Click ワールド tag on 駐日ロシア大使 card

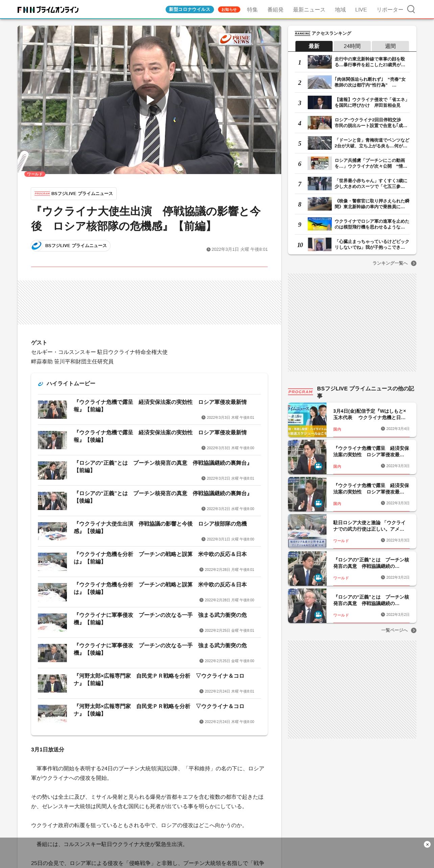pyautogui.click(x=341, y=541)
